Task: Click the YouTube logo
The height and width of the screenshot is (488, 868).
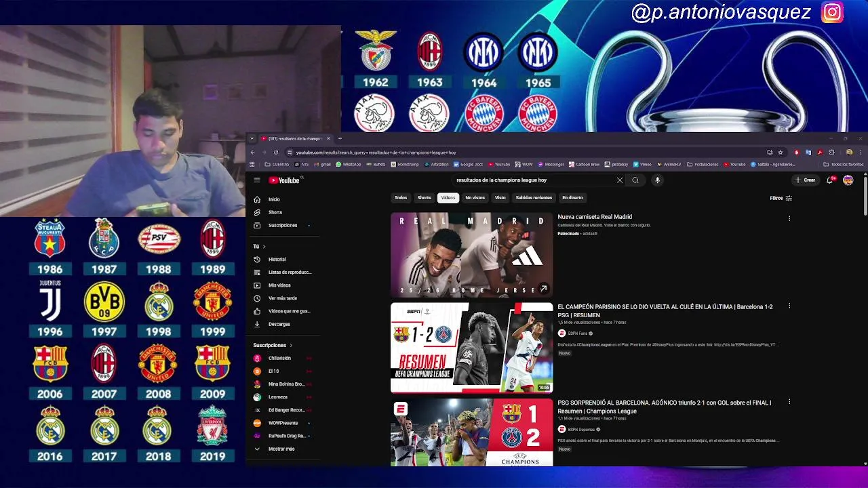Action: pos(284,180)
